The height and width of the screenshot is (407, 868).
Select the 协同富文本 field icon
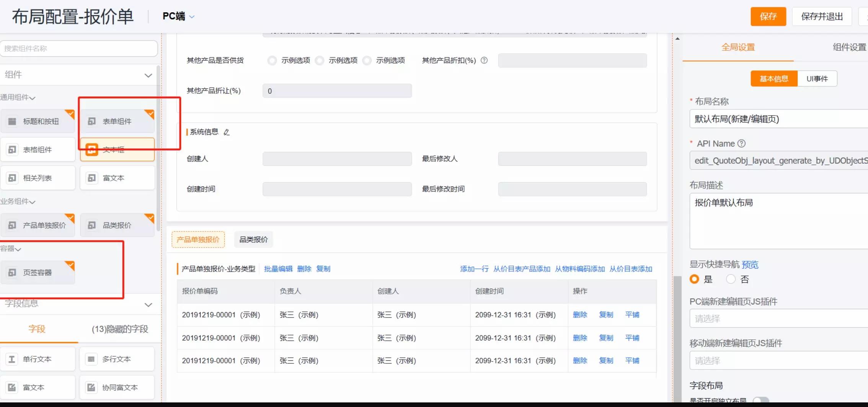tap(91, 387)
